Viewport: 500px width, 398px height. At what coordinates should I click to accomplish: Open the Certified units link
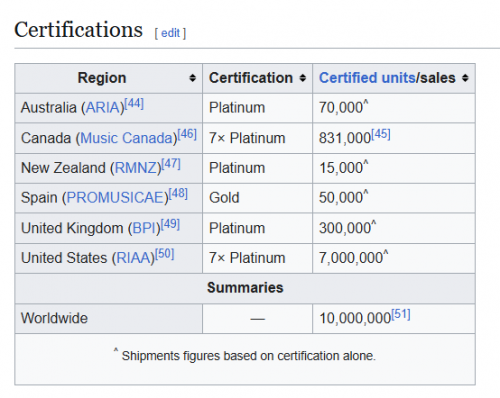pos(367,78)
